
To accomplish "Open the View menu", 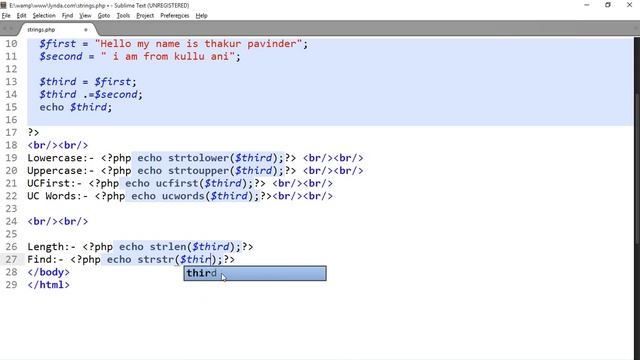I will tap(85, 16).
